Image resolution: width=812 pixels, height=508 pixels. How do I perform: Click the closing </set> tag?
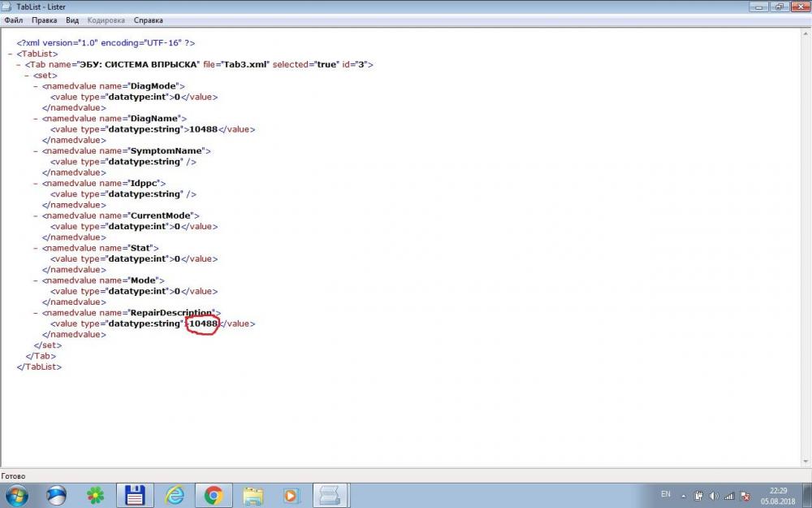tap(48, 345)
